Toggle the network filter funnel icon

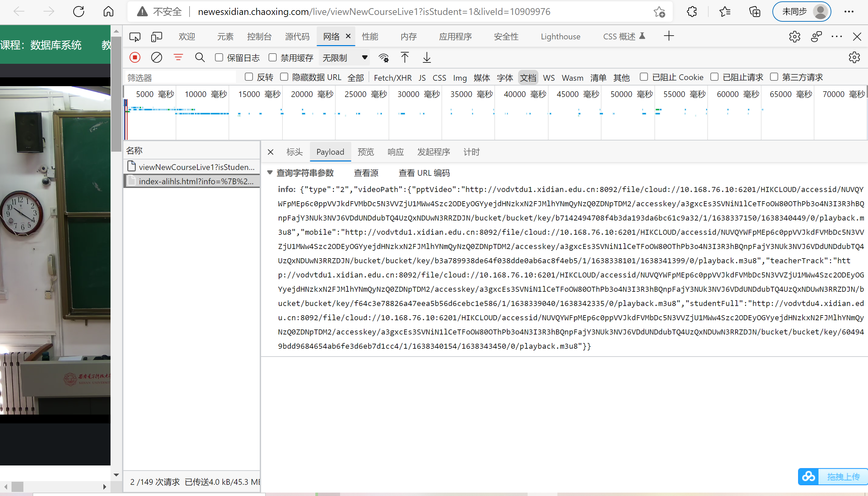[178, 58]
